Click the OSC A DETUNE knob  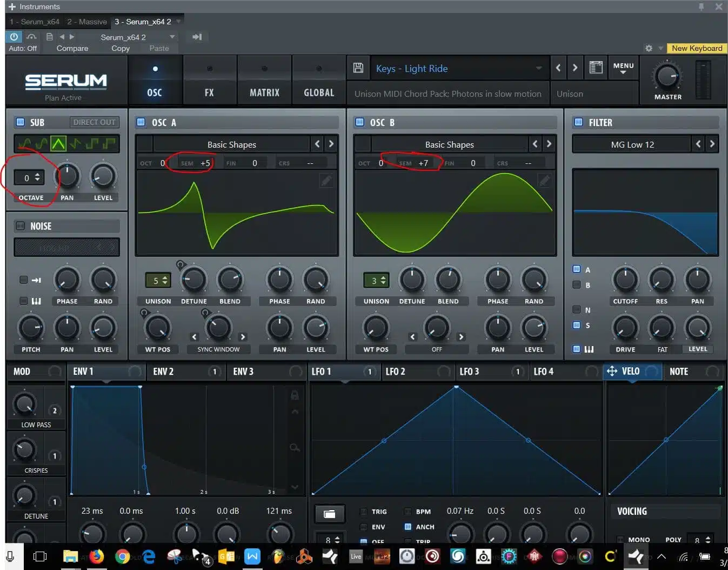click(193, 279)
